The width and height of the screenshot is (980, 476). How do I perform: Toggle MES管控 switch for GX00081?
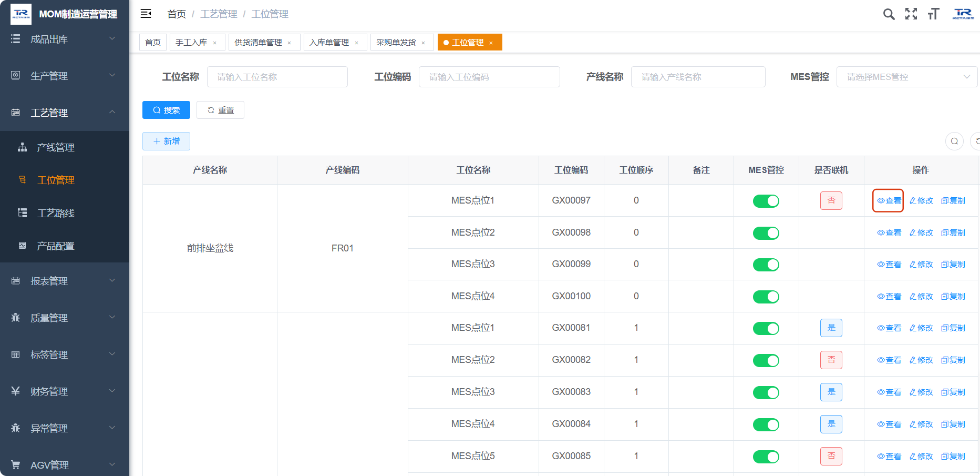766,328
